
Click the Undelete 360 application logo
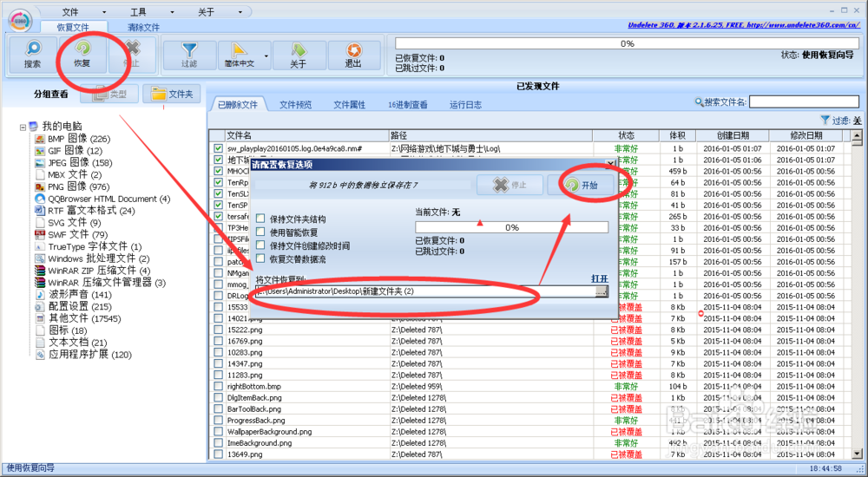point(21,21)
